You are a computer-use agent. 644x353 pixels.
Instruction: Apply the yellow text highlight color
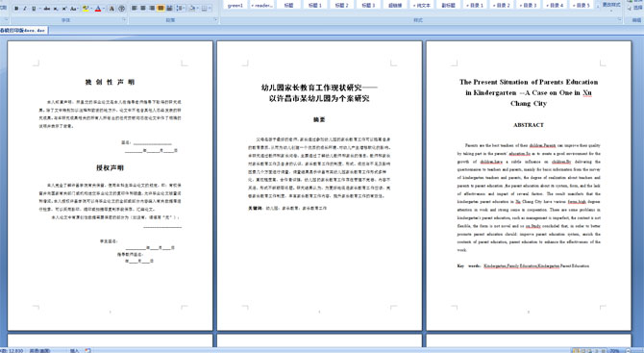[85, 9]
